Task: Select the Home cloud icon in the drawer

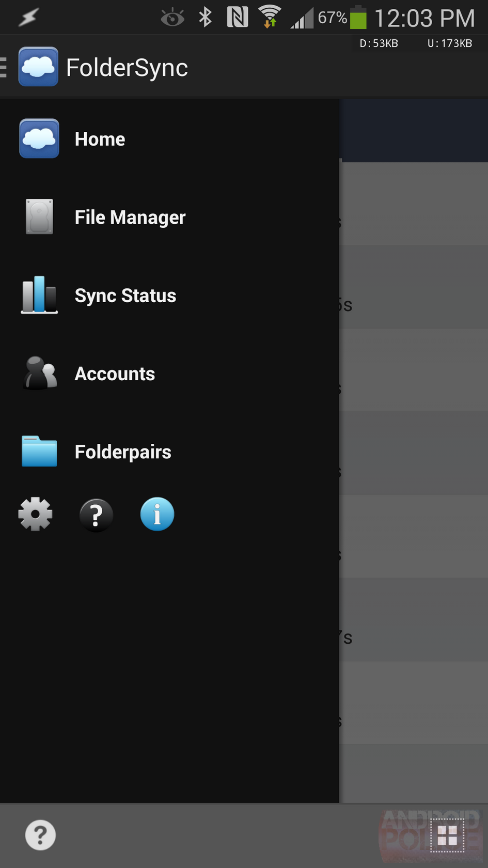Action: pos(39,138)
